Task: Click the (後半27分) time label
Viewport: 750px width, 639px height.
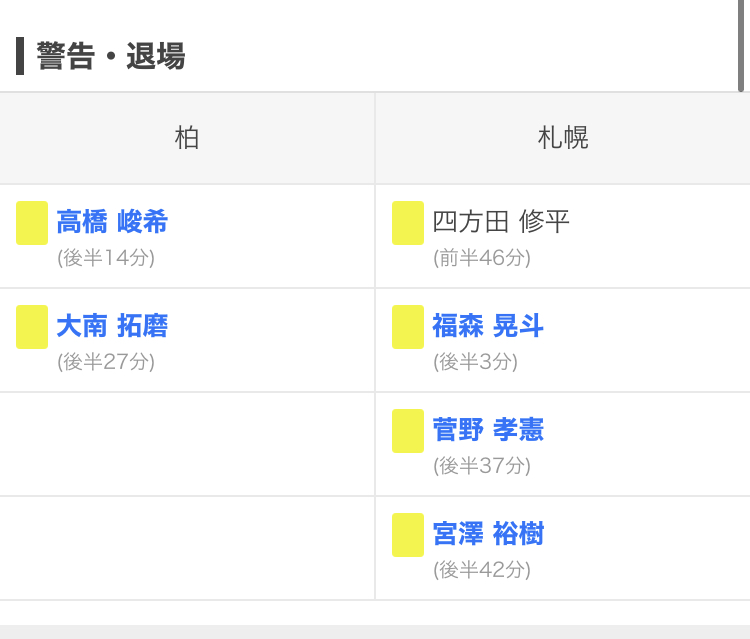Action: (x=106, y=362)
